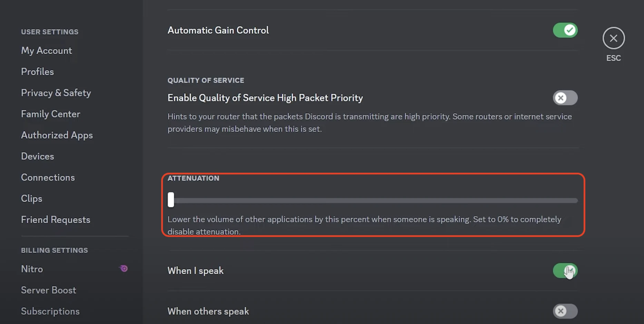Image resolution: width=644 pixels, height=324 pixels.
Task: Click the Attenuation slider handle
Action: [171, 200]
